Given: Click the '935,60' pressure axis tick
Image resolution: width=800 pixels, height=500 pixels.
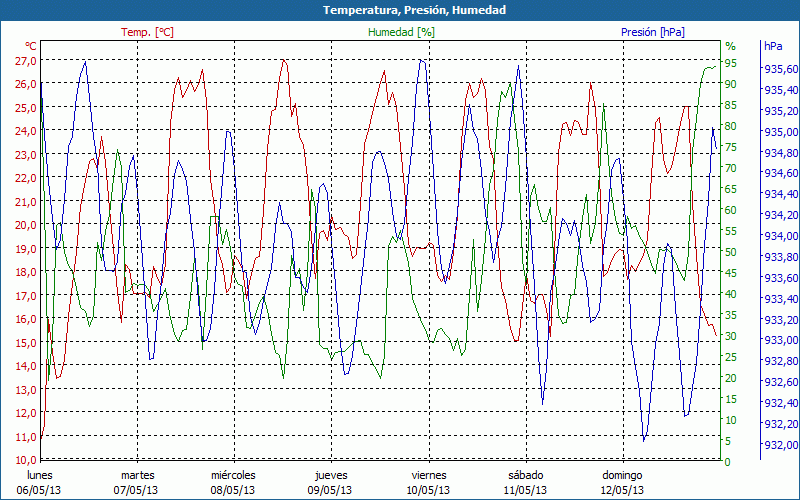Looking at the screenshot, I should (x=780, y=69).
